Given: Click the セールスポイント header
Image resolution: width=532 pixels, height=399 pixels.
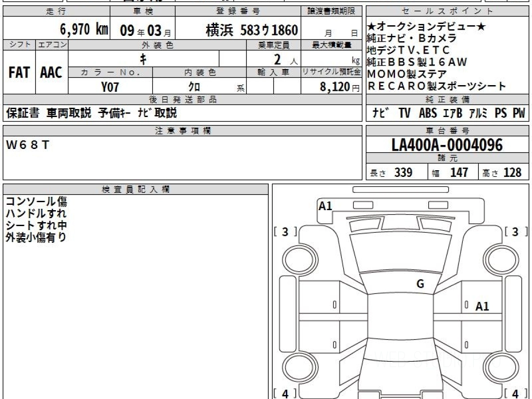Looking at the screenshot, I should tap(447, 11).
